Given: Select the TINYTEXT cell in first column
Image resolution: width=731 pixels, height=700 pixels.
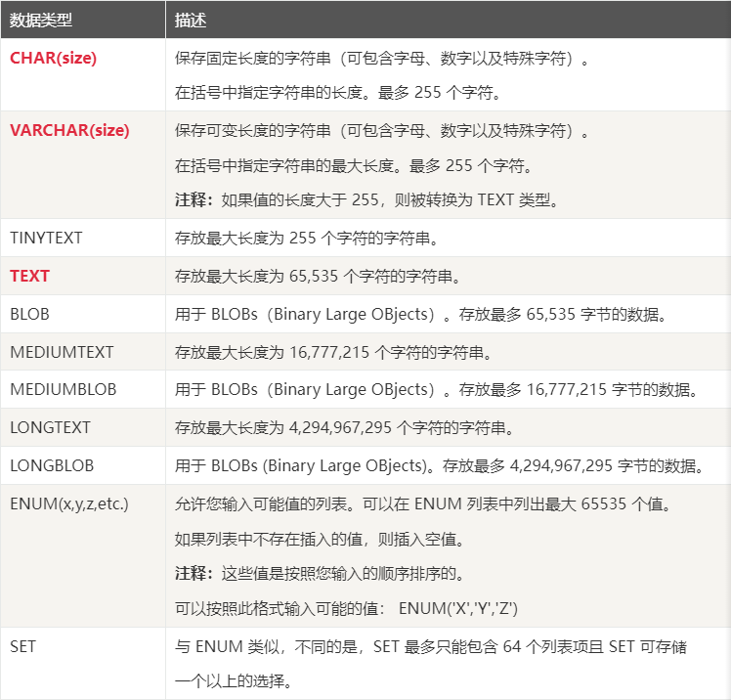Looking at the screenshot, I should coord(46,238).
